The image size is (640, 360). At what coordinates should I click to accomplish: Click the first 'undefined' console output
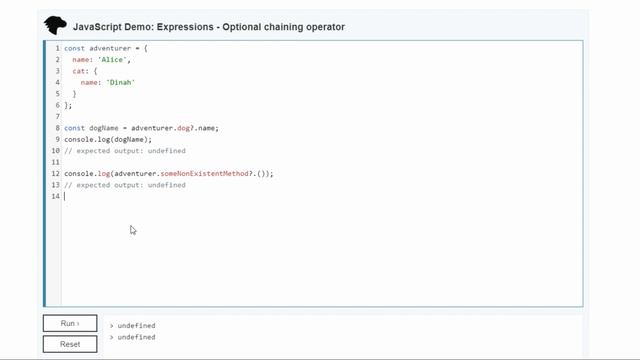(136, 326)
